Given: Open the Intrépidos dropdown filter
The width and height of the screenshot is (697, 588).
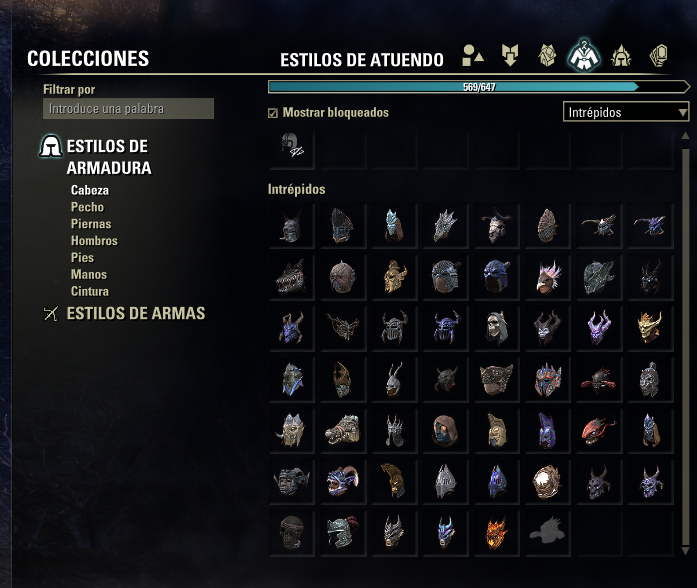Looking at the screenshot, I should coord(626,112).
